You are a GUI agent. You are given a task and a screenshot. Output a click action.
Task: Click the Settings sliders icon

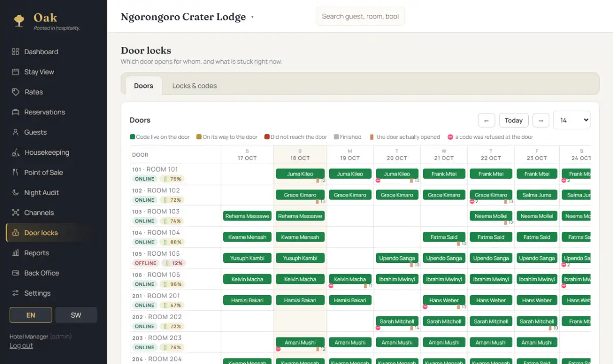point(15,293)
